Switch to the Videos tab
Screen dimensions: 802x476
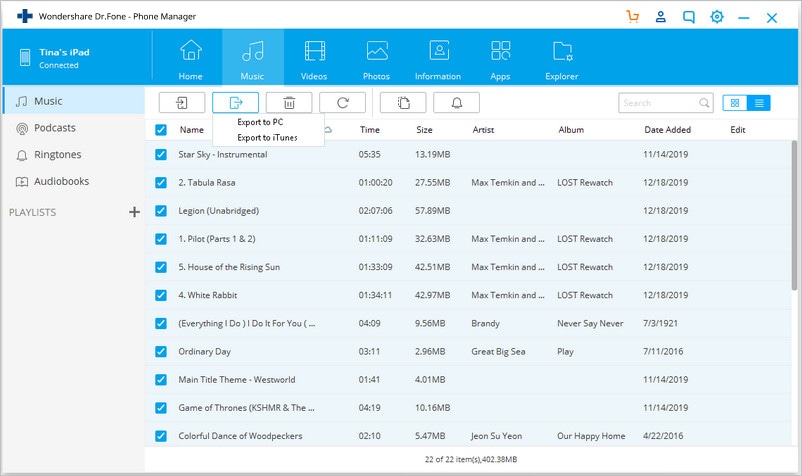tap(314, 59)
